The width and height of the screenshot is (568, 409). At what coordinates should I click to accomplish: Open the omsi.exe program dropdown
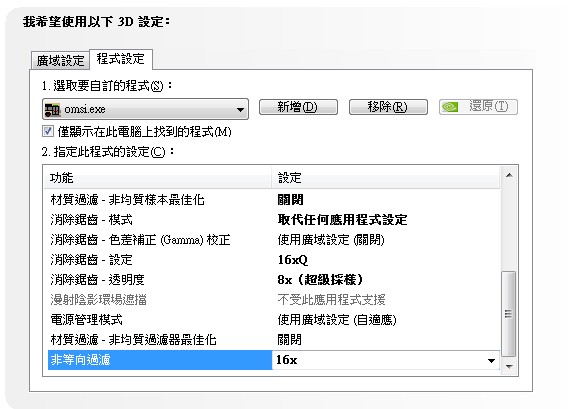click(x=145, y=109)
